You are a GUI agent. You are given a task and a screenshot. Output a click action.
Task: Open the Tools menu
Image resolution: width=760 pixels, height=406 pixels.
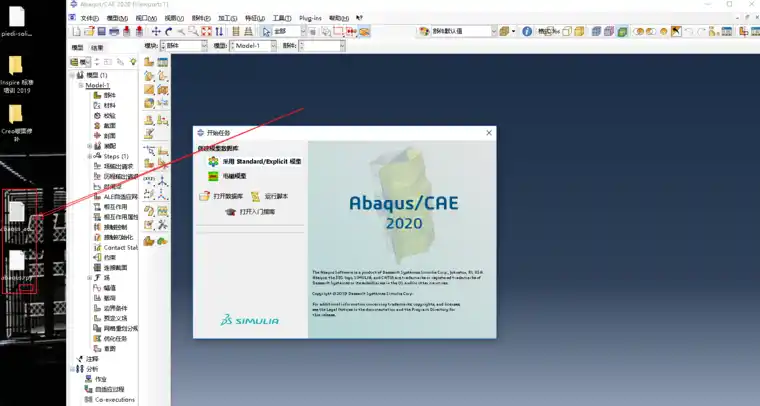(x=282, y=18)
